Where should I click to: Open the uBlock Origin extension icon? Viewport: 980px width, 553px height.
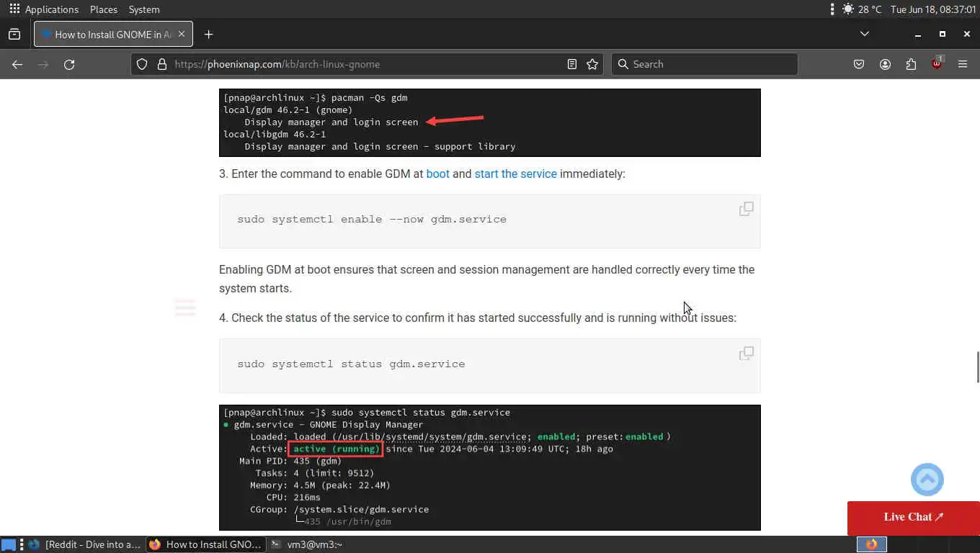click(x=937, y=64)
